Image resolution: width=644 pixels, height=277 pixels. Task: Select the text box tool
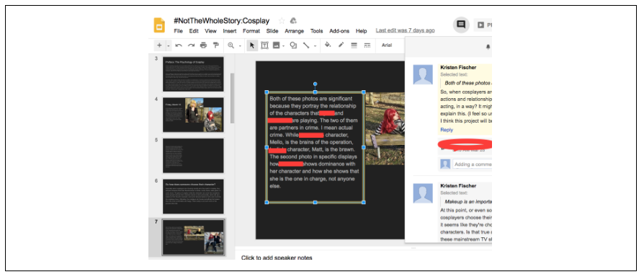(x=264, y=45)
